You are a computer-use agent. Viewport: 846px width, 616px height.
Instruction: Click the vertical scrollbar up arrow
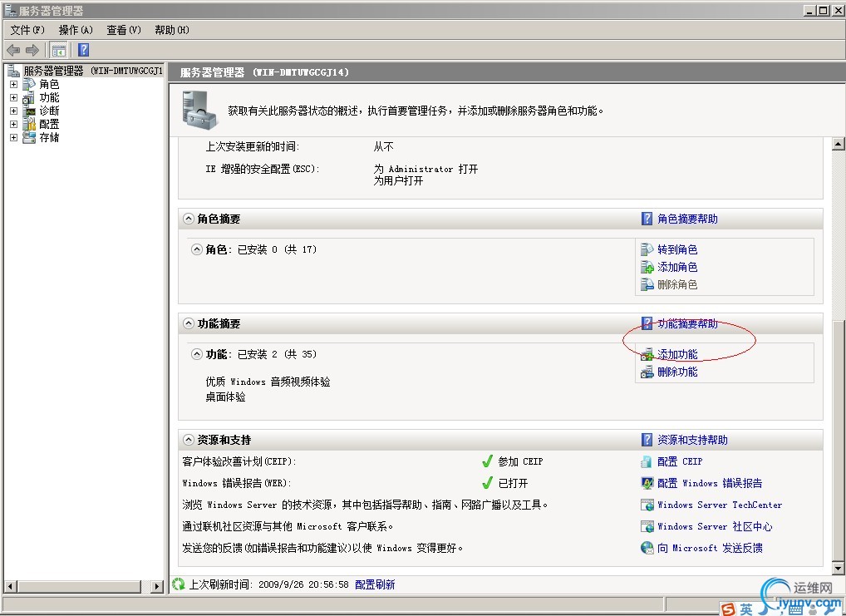pyautogui.click(x=838, y=144)
